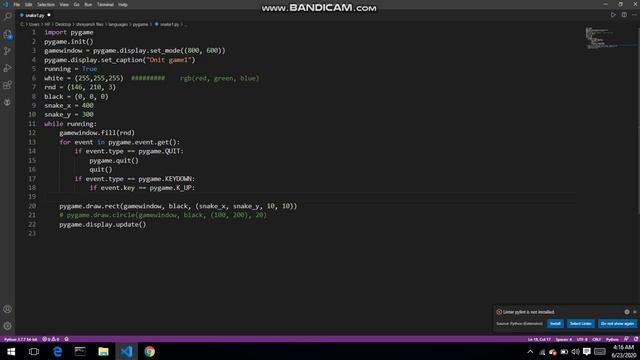The height and width of the screenshot is (360, 640).
Task: Launch Microsoft Edge from taskbar
Action: coord(57,351)
